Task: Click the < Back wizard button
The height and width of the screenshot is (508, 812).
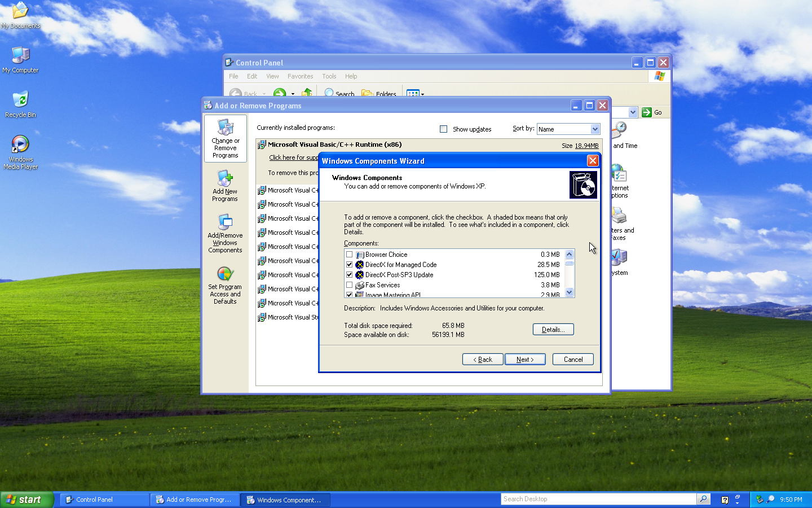Action: pyautogui.click(x=483, y=360)
